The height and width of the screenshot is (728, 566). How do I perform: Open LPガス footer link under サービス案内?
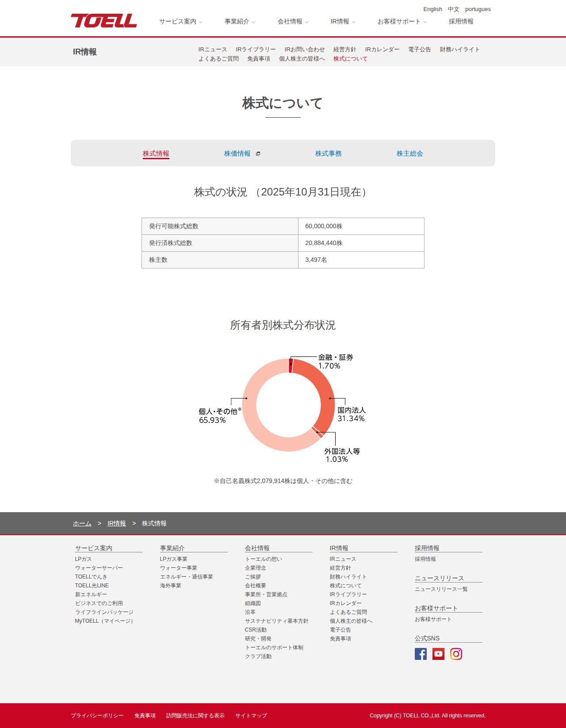[x=83, y=559]
